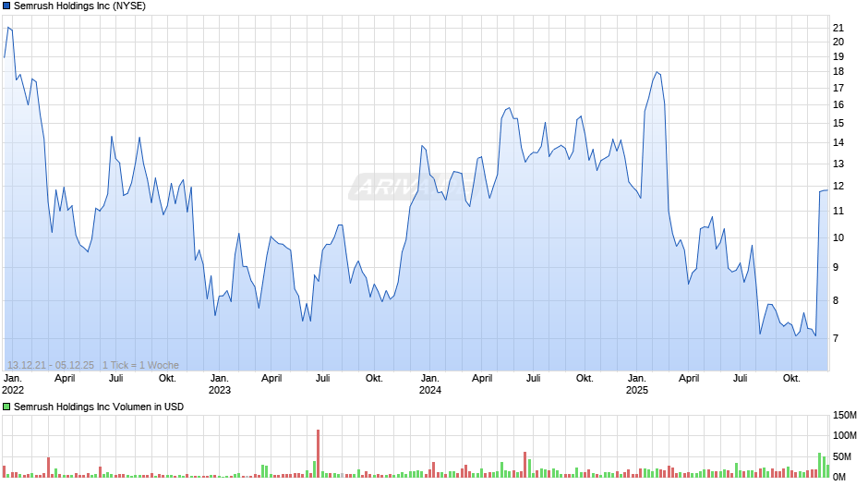This screenshot has height=486, width=868.
Task: Click the 'Jan. 2024' axis label
Action: tap(430, 384)
